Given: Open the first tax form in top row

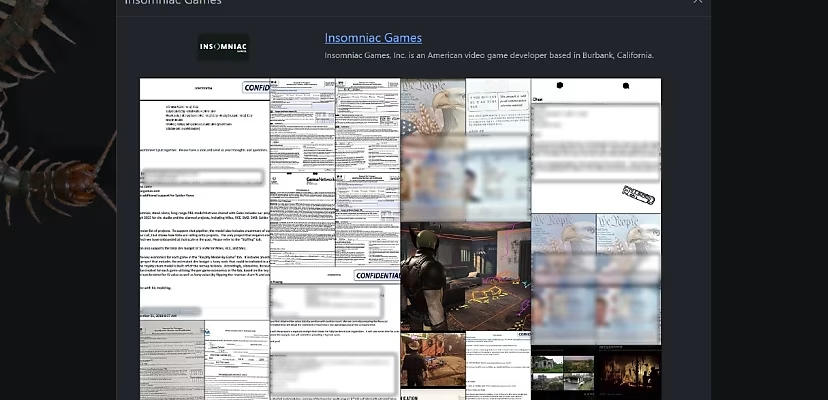Looking at the screenshot, I should point(303,125).
